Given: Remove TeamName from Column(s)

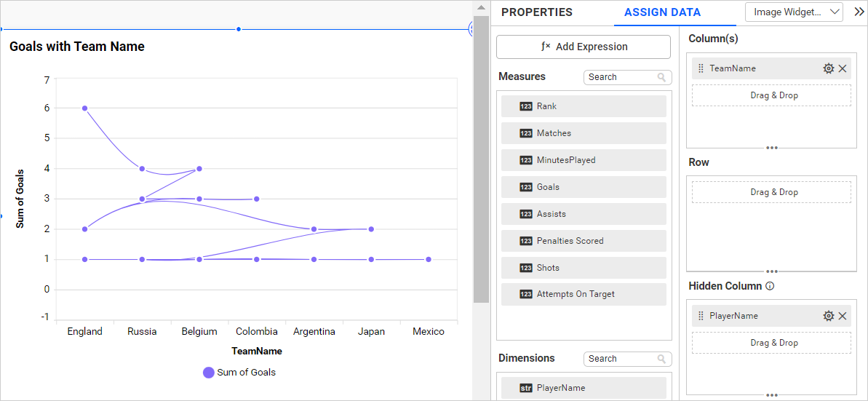Looking at the screenshot, I should tap(843, 68).
